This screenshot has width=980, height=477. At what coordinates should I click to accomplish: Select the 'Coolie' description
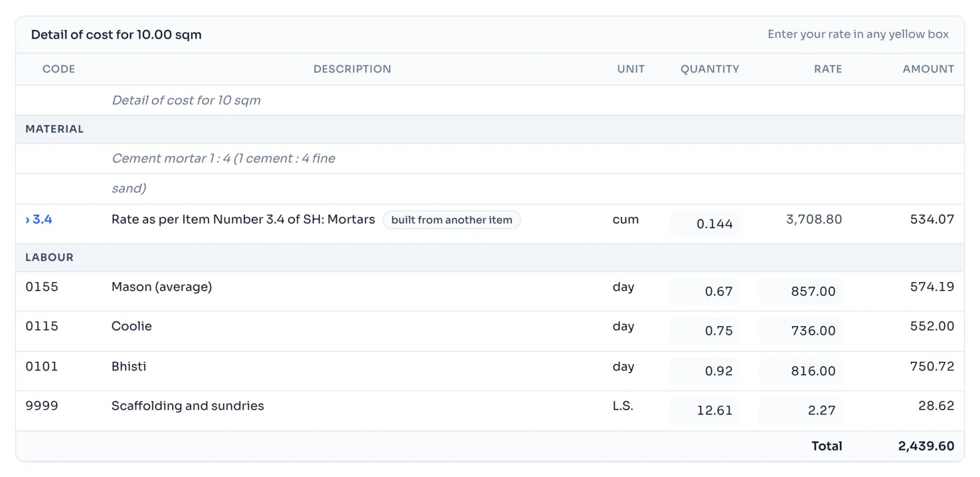[132, 326]
